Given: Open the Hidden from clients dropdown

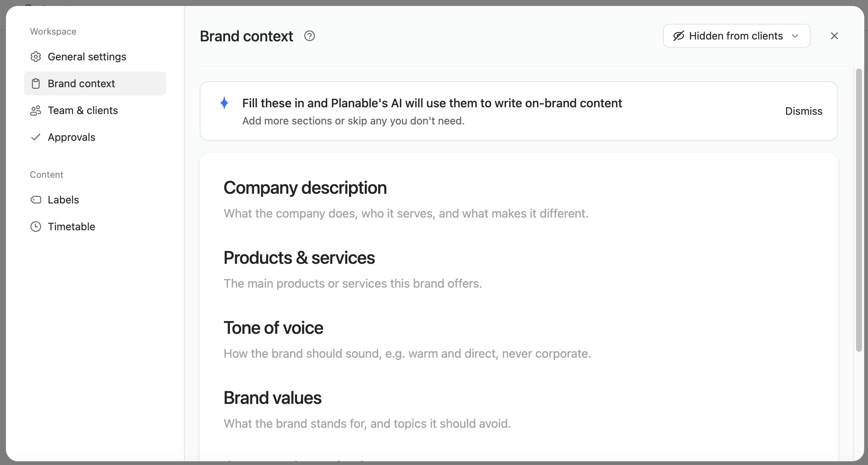Looking at the screenshot, I should (x=736, y=36).
